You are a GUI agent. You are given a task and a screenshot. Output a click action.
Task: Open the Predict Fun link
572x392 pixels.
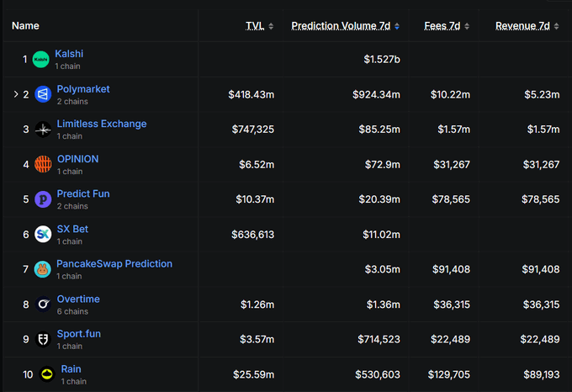coord(83,193)
